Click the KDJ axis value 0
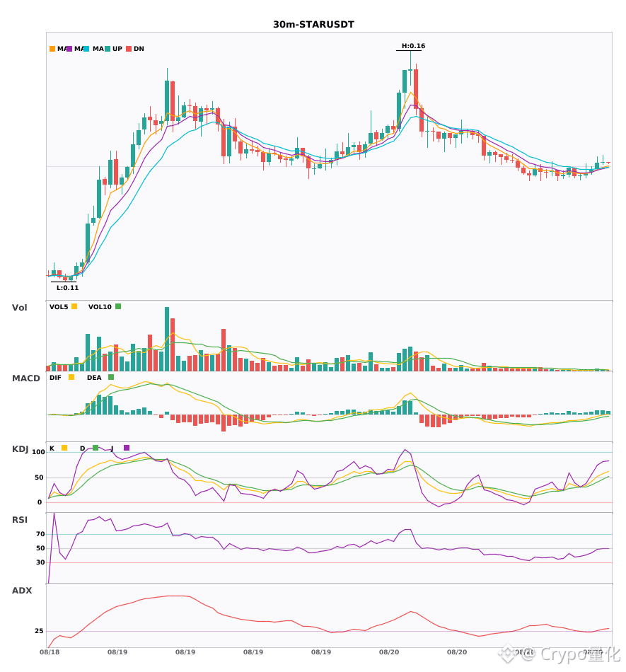The width and height of the screenshot is (626, 672). click(x=40, y=502)
